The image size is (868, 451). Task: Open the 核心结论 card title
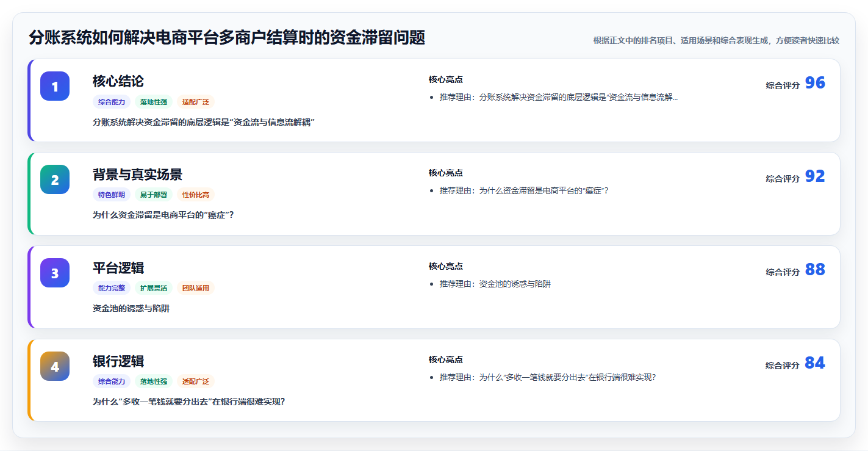(118, 81)
